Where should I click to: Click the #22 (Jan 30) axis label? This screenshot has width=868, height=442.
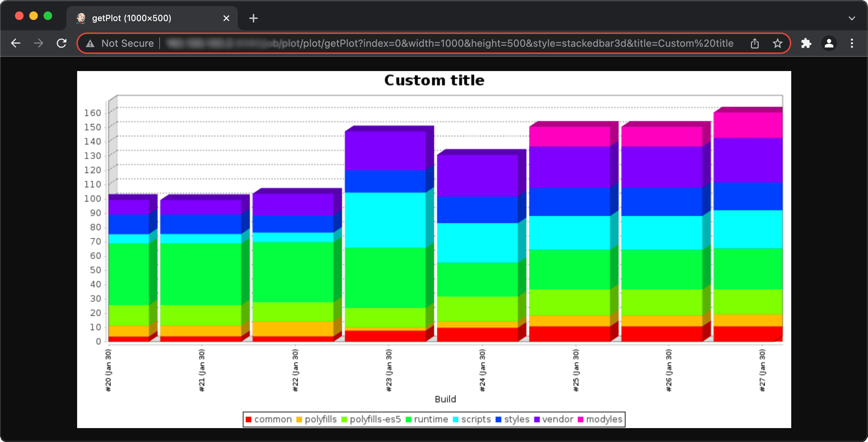coord(295,371)
